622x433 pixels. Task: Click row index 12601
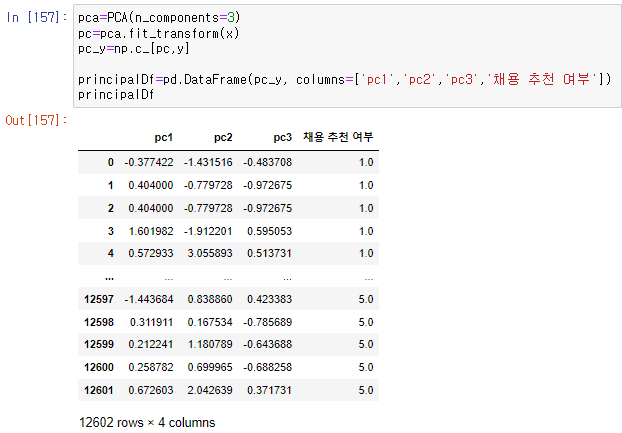click(99, 391)
